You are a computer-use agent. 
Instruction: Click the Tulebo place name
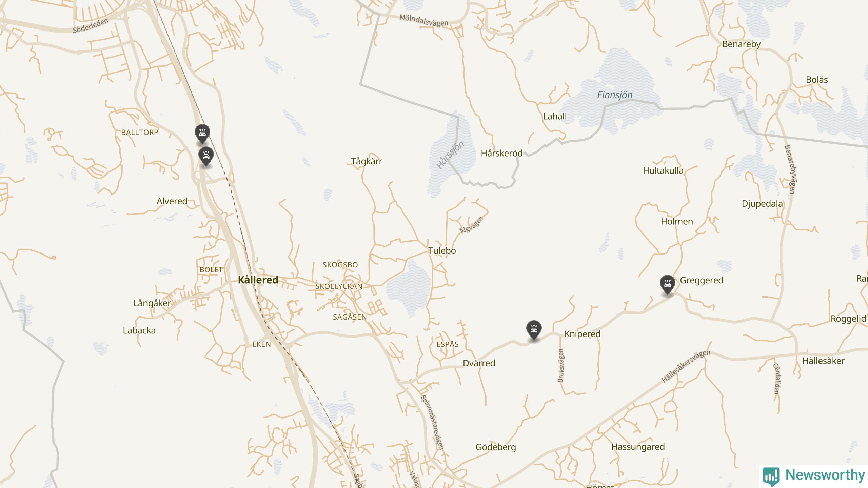pyautogui.click(x=442, y=251)
